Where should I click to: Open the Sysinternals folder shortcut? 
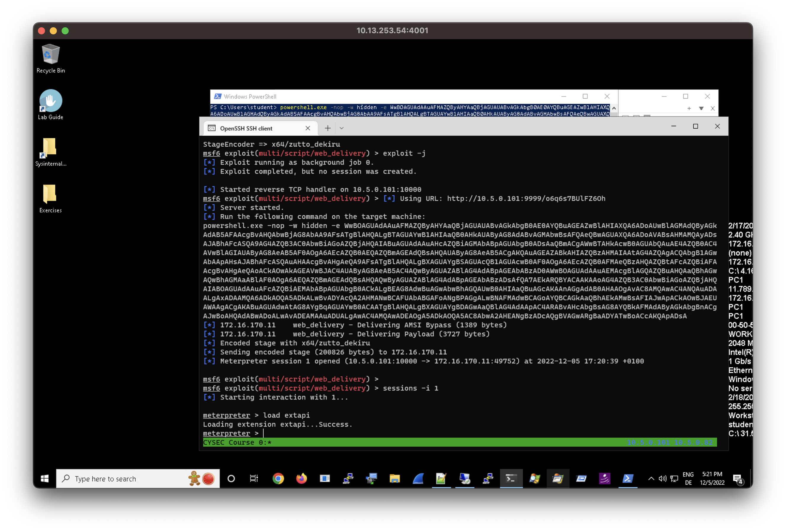[x=51, y=152]
